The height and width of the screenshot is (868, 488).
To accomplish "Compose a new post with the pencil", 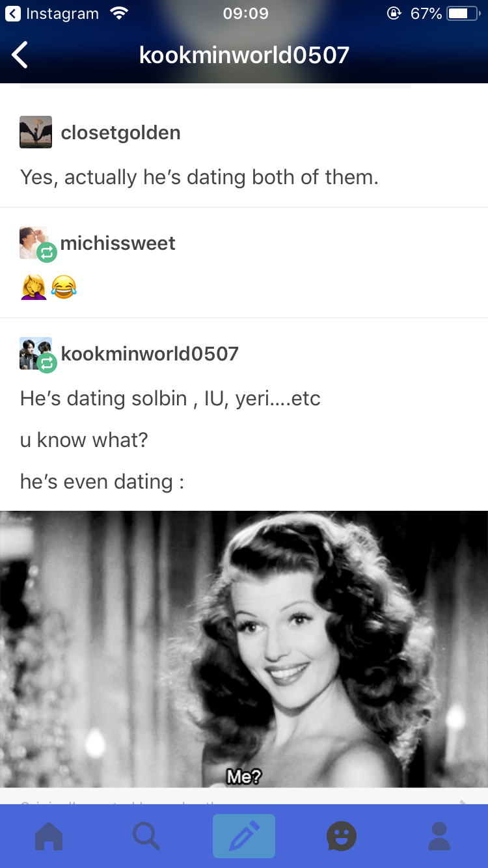I will pyautogui.click(x=244, y=836).
